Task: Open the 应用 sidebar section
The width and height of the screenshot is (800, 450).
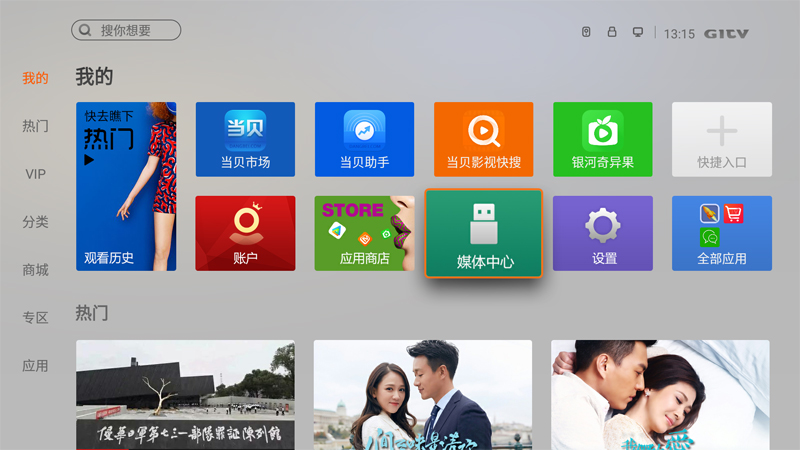Action: [35, 366]
